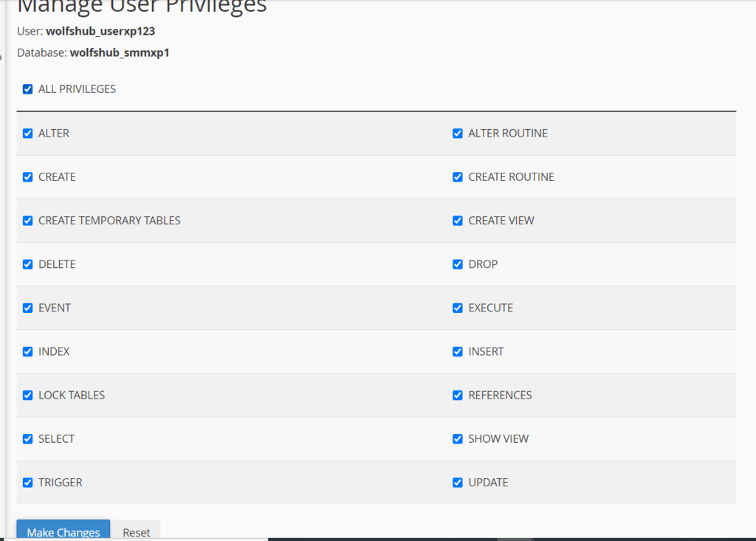Toggle the SHOW VIEW checkbox

458,438
